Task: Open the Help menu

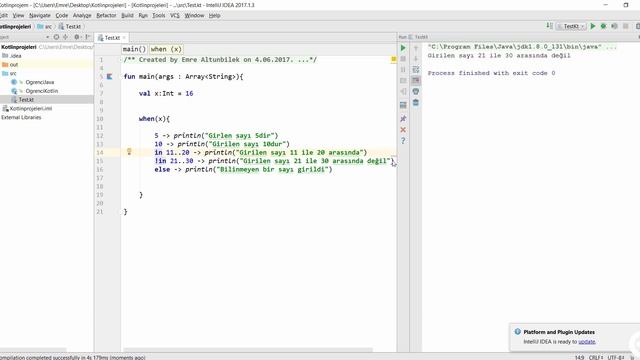Action: (x=214, y=16)
